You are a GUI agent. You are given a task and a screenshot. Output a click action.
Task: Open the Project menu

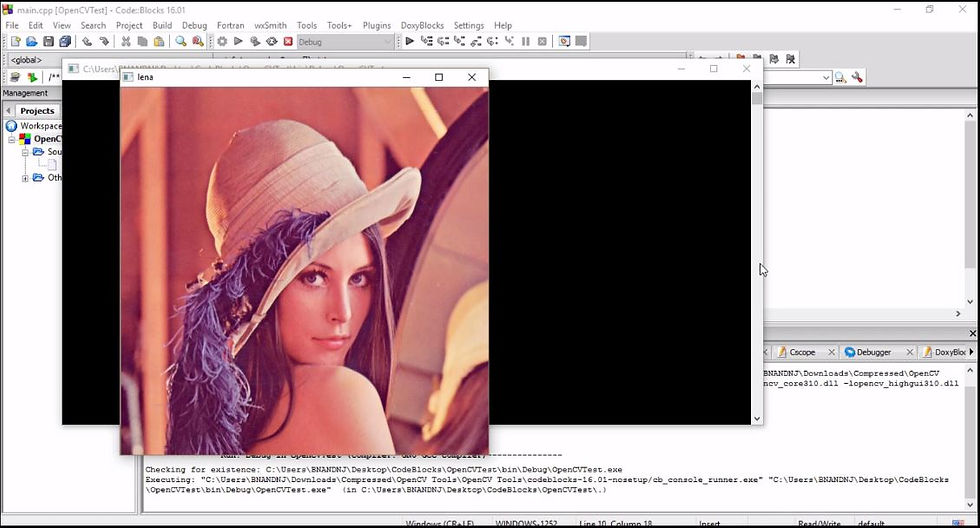coord(129,26)
